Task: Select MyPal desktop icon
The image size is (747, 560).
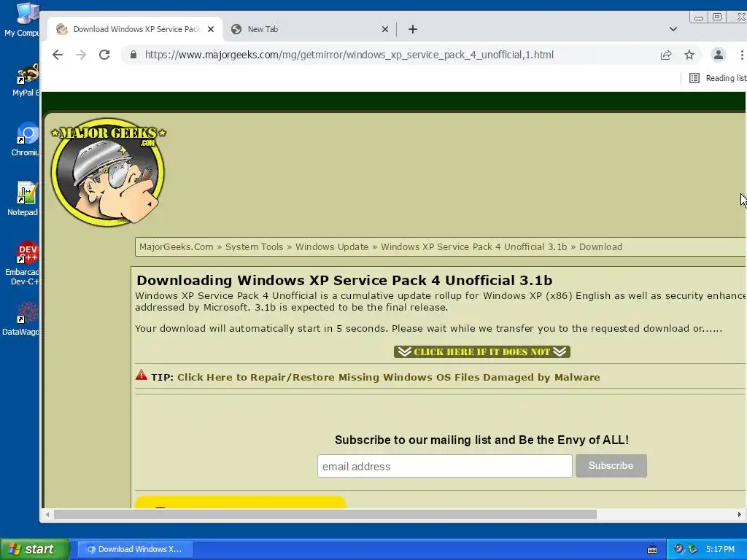Action: (24, 80)
